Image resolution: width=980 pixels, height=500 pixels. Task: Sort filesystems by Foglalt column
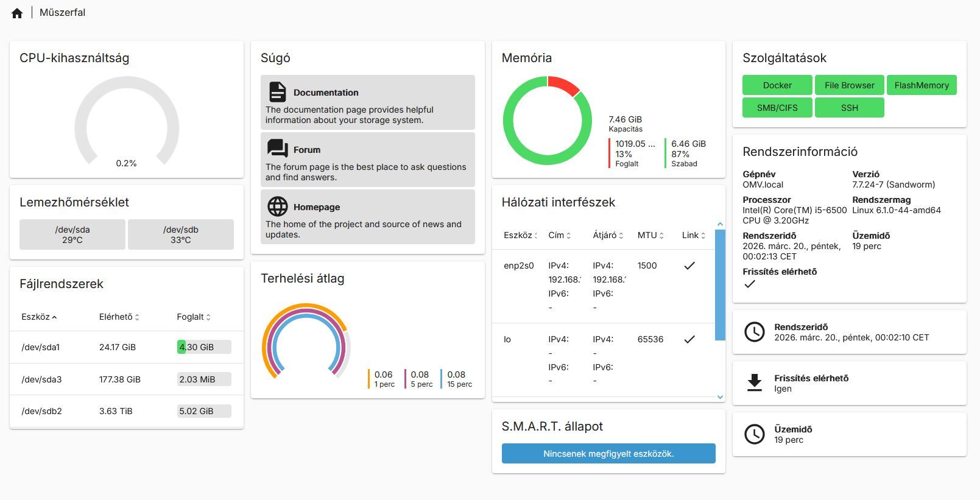click(194, 317)
